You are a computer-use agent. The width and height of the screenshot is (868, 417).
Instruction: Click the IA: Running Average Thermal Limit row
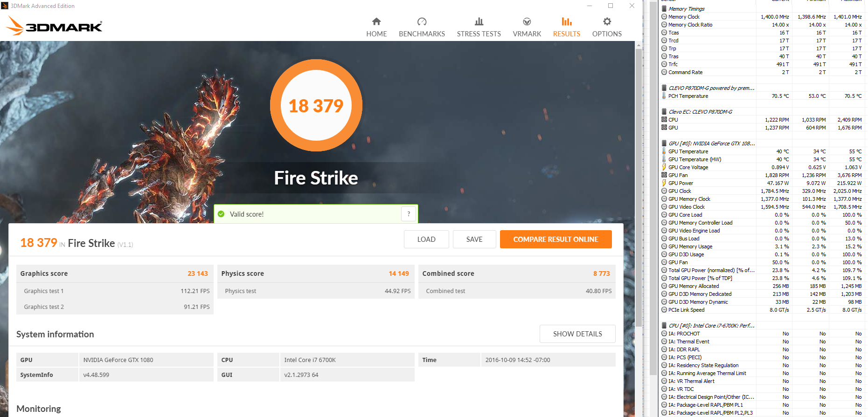coord(762,373)
